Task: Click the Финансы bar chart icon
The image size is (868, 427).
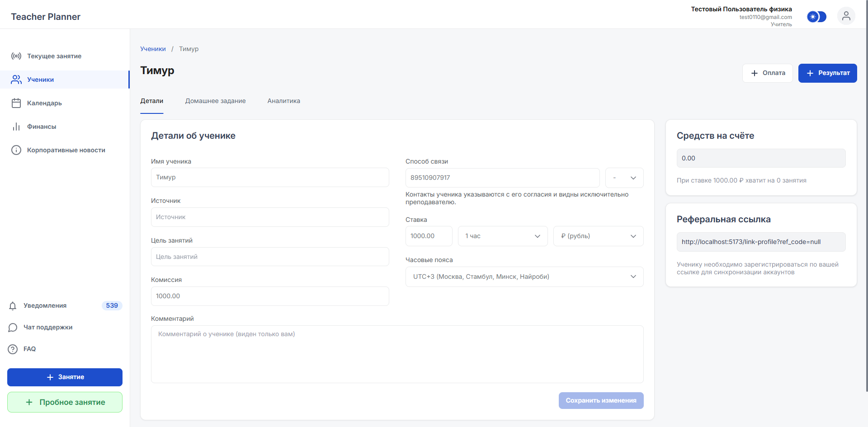Action: 16,127
